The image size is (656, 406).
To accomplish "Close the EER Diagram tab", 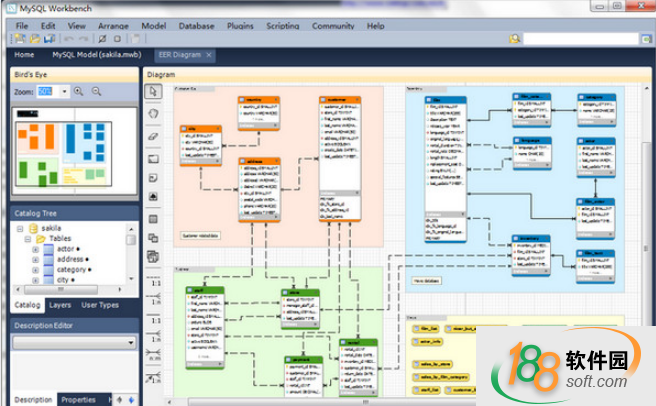I will tap(209, 55).
